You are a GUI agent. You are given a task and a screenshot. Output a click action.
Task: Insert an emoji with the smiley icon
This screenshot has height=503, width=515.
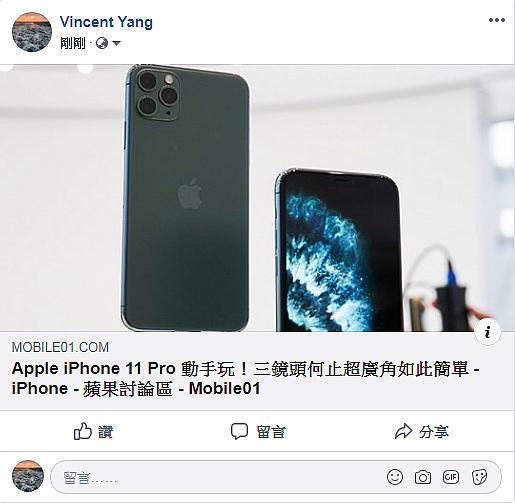(x=395, y=477)
